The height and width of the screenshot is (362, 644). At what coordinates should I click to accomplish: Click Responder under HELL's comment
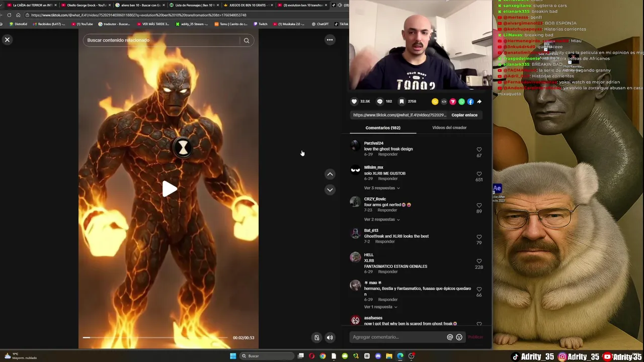point(388,271)
